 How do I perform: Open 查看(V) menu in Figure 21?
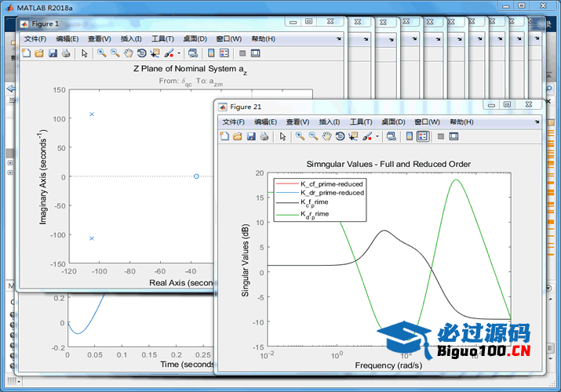pos(297,122)
